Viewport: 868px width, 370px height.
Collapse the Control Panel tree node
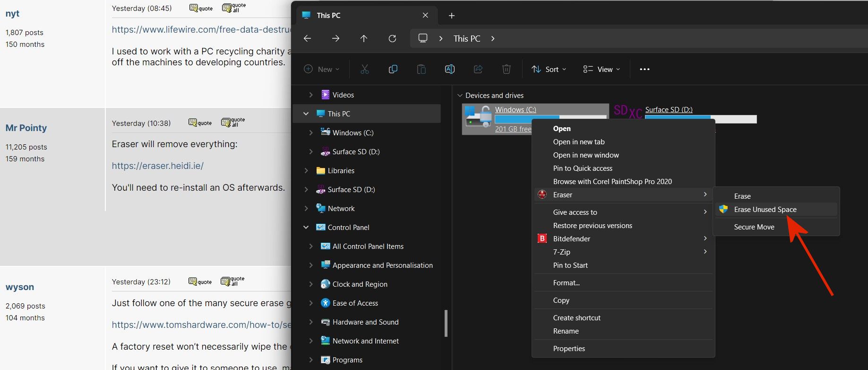(x=306, y=227)
